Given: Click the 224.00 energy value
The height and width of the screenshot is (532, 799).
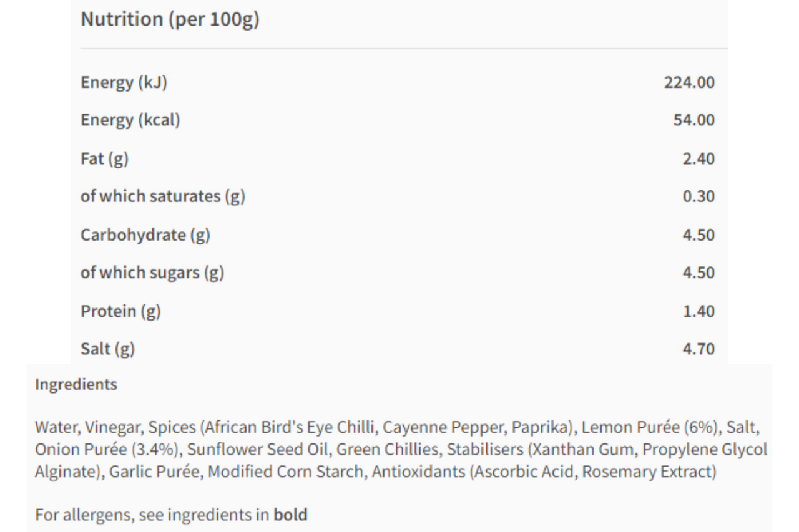Looking at the screenshot, I should tap(689, 82).
